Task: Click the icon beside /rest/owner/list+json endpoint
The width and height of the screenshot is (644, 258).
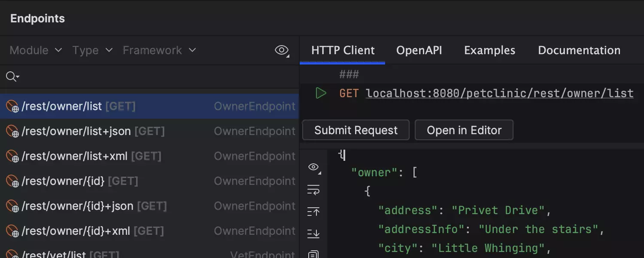Action: [x=12, y=131]
